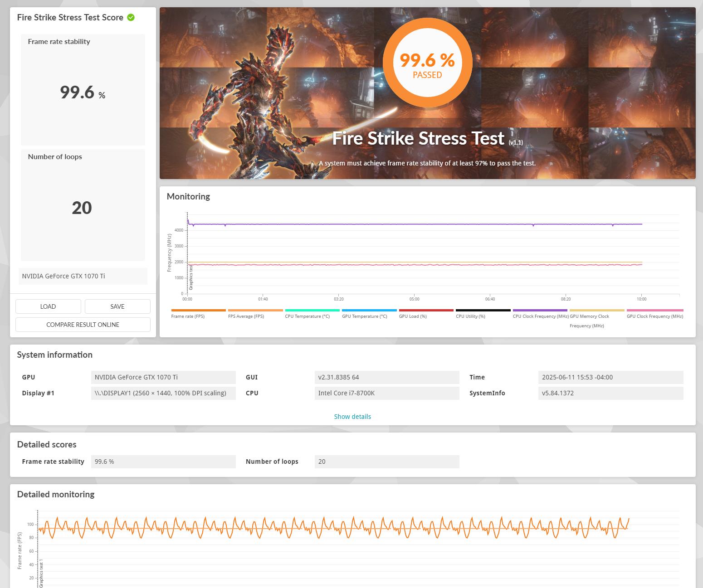Click the Intel Core i7-8700K CPU field
703x588 pixels.
click(386, 393)
